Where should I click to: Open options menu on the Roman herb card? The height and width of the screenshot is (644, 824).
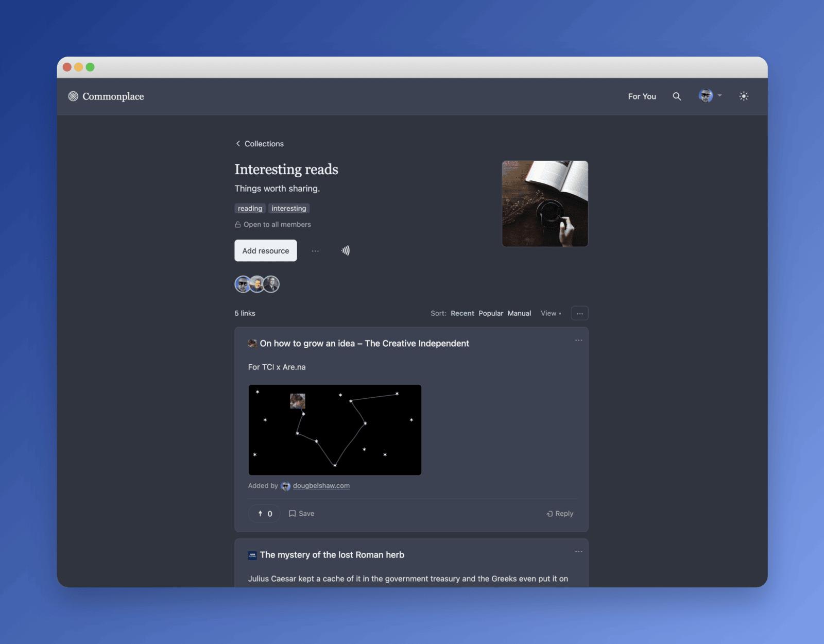click(x=578, y=551)
